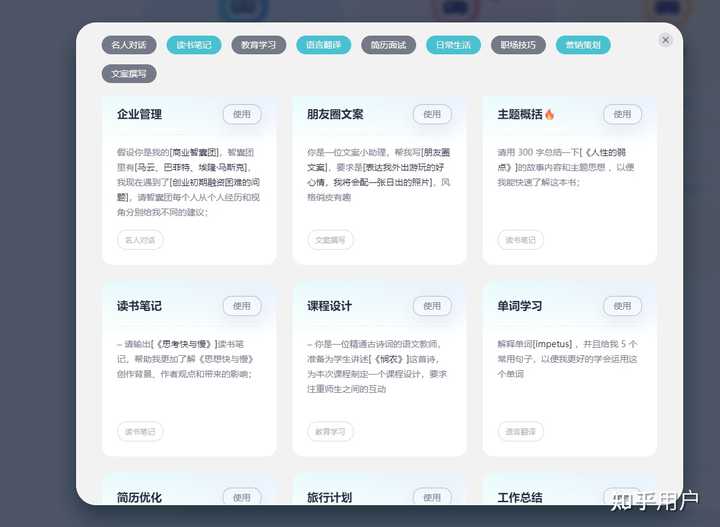Select the 单词学习 card title
The image size is (720, 527).
[x=520, y=306]
